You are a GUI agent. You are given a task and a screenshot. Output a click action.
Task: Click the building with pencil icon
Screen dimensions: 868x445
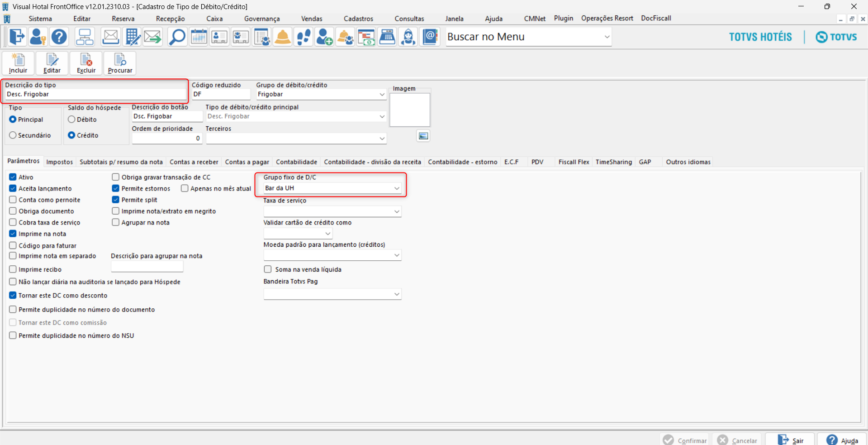click(x=132, y=37)
